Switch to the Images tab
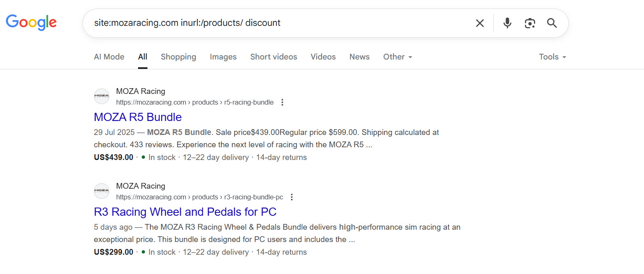The width and height of the screenshot is (644, 274). click(x=223, y=57)
